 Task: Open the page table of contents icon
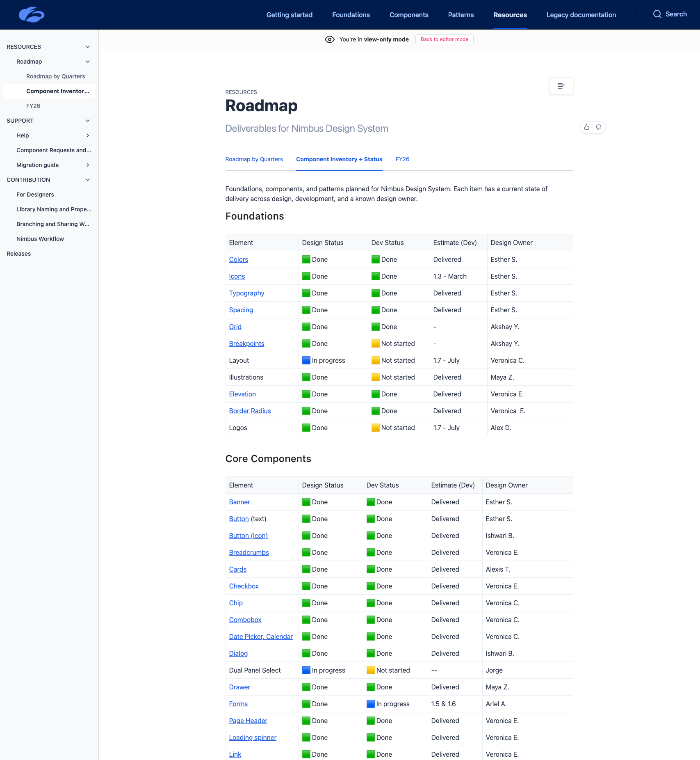pyautogui.click(x=561, y=85)
